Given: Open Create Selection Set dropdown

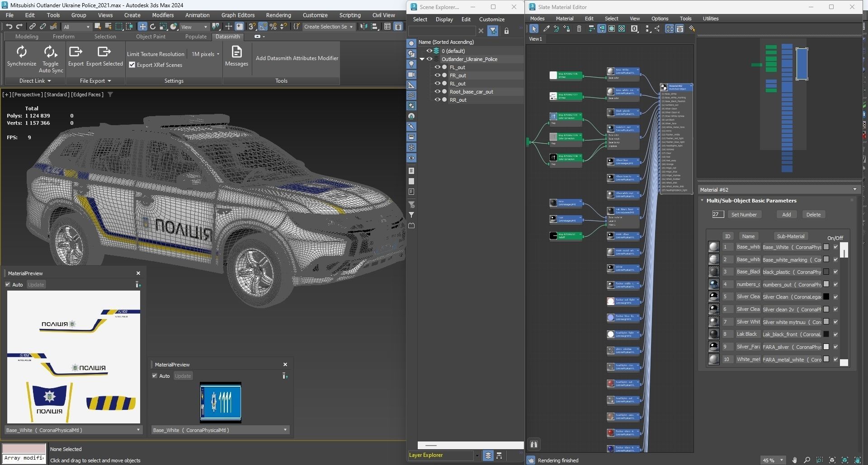Looking at the screenshot, I should tap(328, 27).
